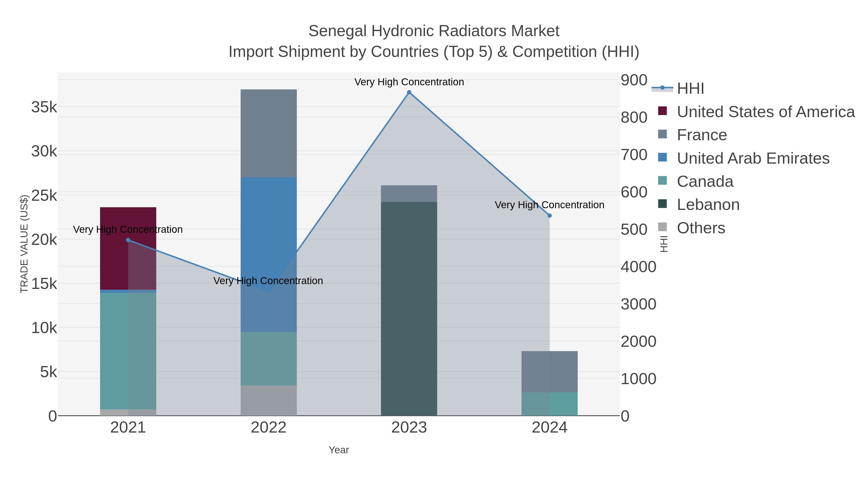Click the HHI data point for 2021
The height and width of the screenshot is (488, 868).
point(128,240)
